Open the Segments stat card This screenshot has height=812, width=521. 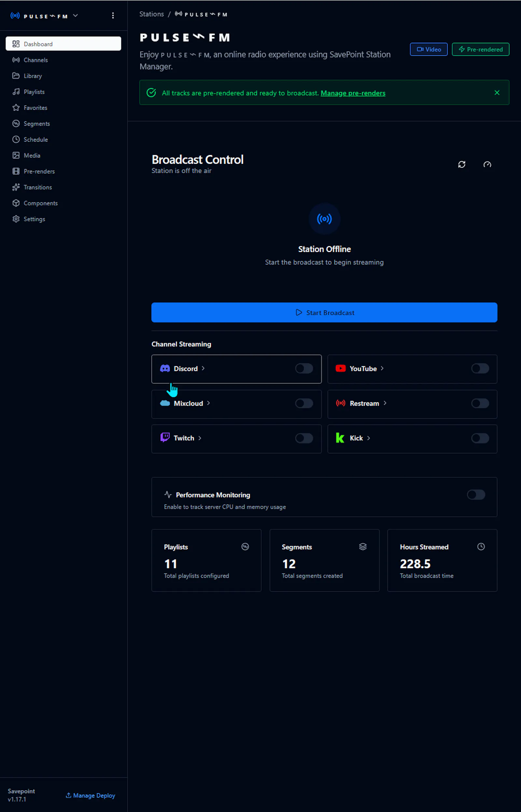(x=324, y=560)
